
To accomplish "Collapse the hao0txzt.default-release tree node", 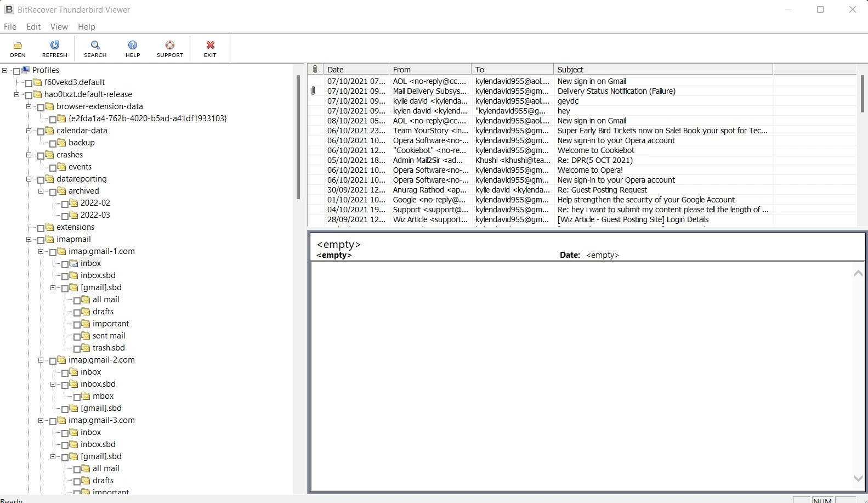I will [17, 94].
